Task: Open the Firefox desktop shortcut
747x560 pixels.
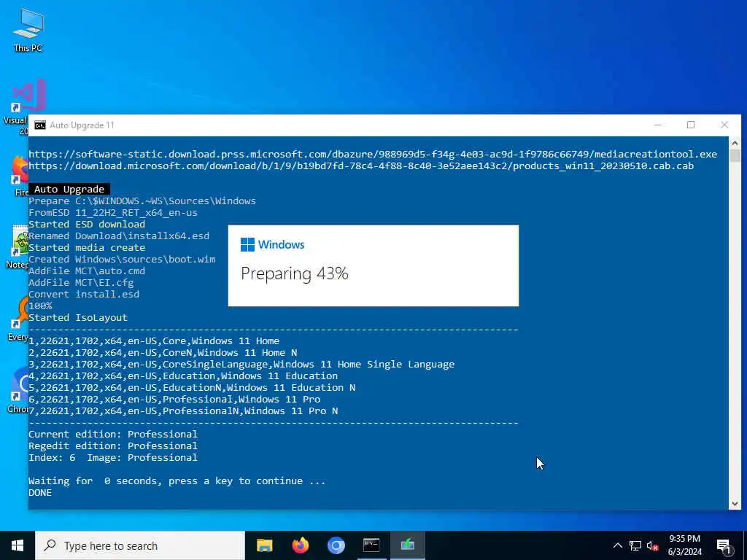Action: click(20, 176)
